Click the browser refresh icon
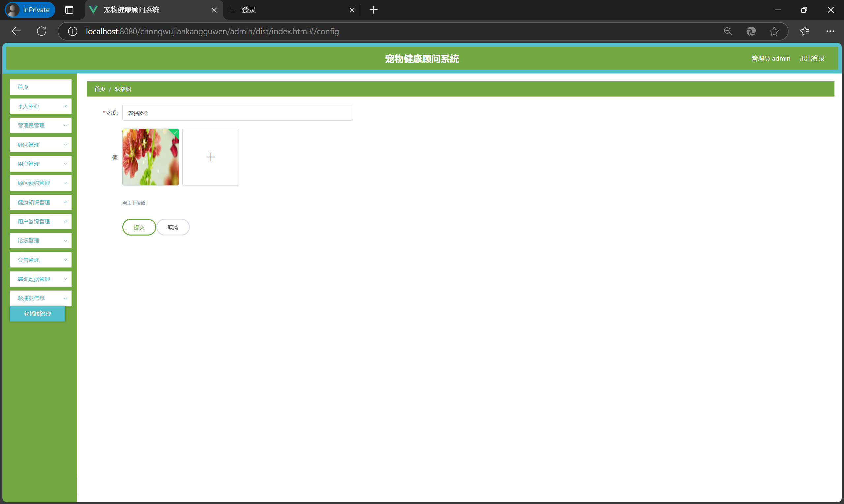Image resolution: width=844 pixels, height=504 pixels. click(42, 31)
